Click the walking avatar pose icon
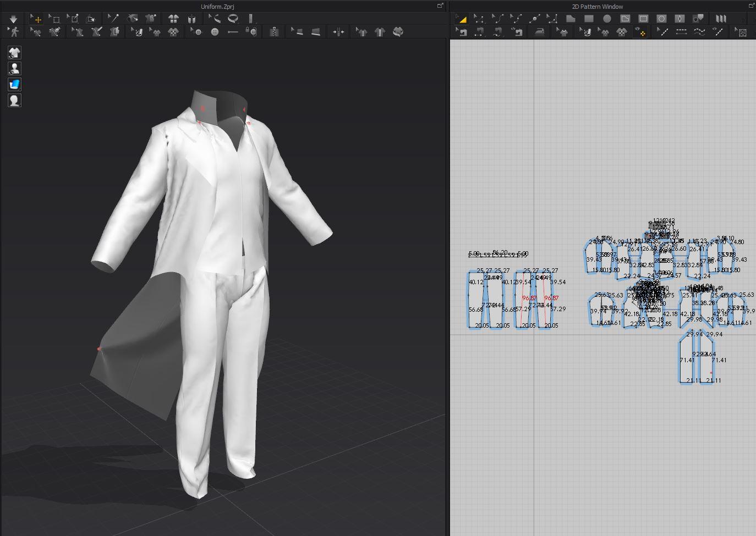 (14, 32)
